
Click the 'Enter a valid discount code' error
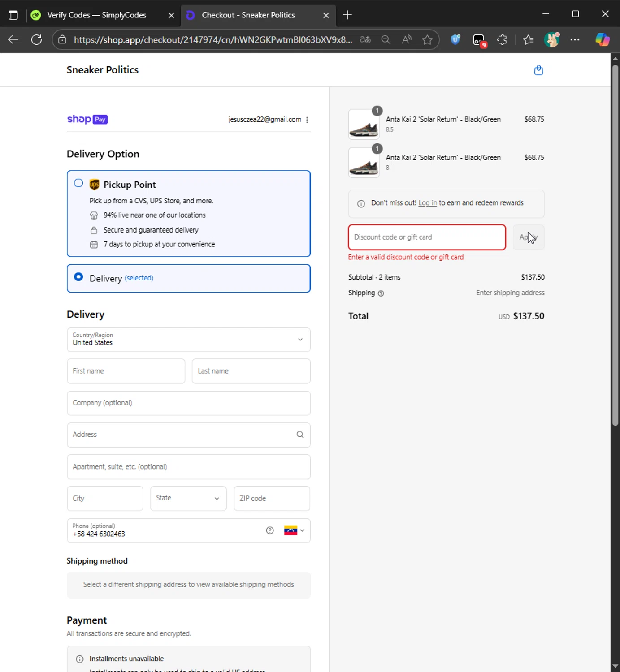pos(406,257)
